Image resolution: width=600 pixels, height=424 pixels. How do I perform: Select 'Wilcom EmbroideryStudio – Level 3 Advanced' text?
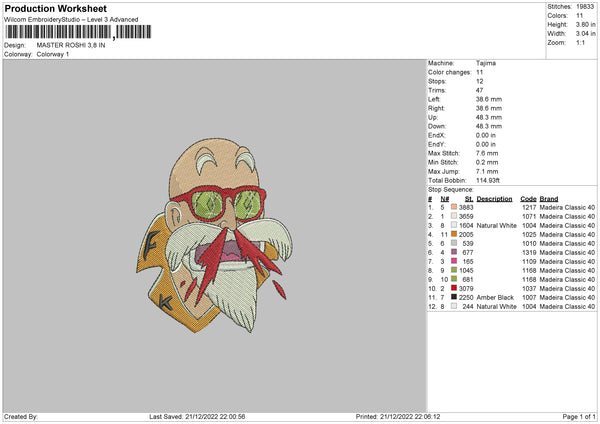[71, 20]
